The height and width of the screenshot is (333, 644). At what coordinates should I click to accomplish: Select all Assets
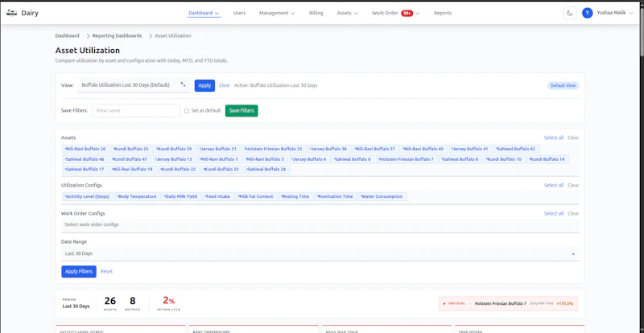tap(554, 138)
